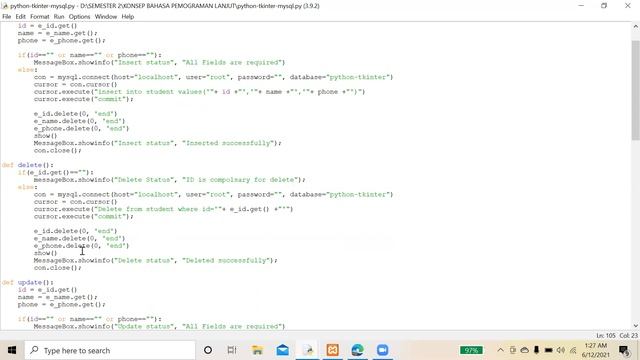
Task: Click the scrollbar up arrow
Action: 636,26
